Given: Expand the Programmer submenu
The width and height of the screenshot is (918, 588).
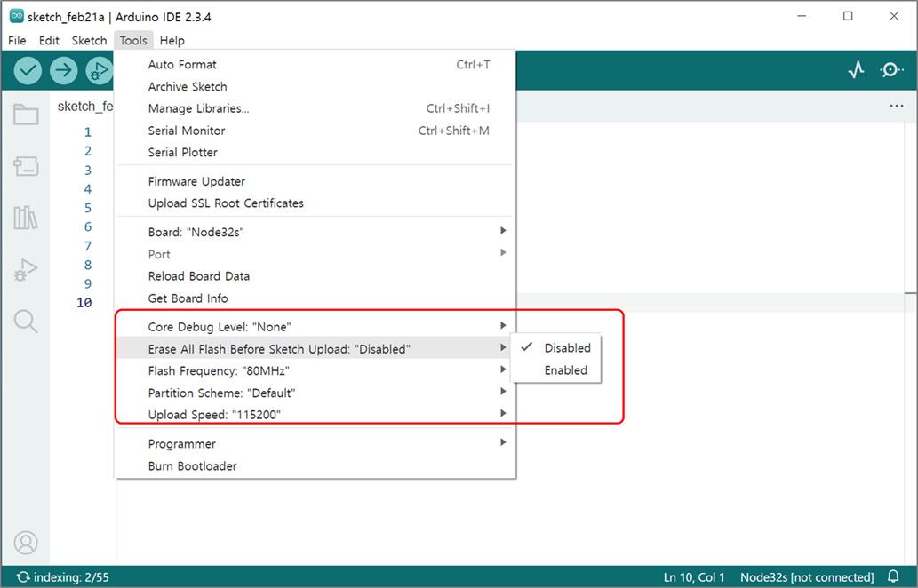Looking at the screenshot, I should pyautogui.click(x=316, y=443).
